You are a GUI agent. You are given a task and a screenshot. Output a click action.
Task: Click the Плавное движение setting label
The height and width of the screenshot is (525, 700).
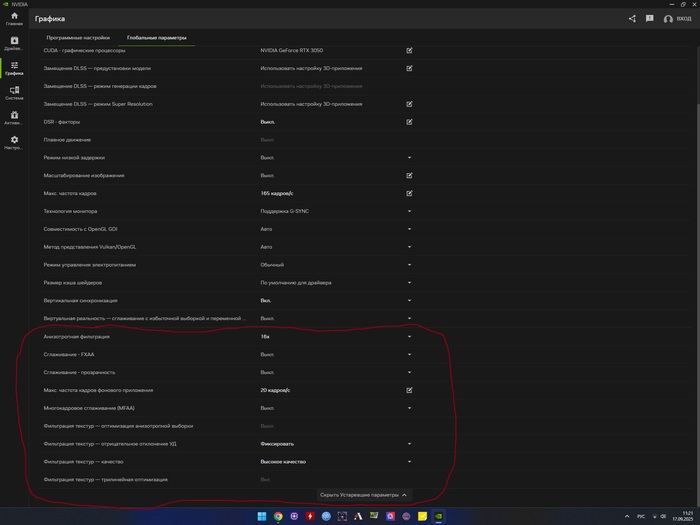click(67, 140)
